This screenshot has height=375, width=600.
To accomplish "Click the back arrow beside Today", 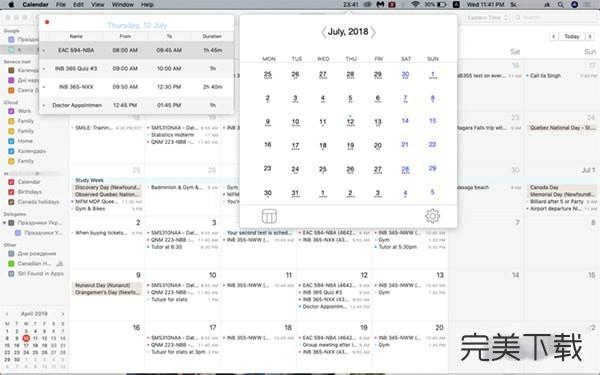I will (x=553, y=36).
